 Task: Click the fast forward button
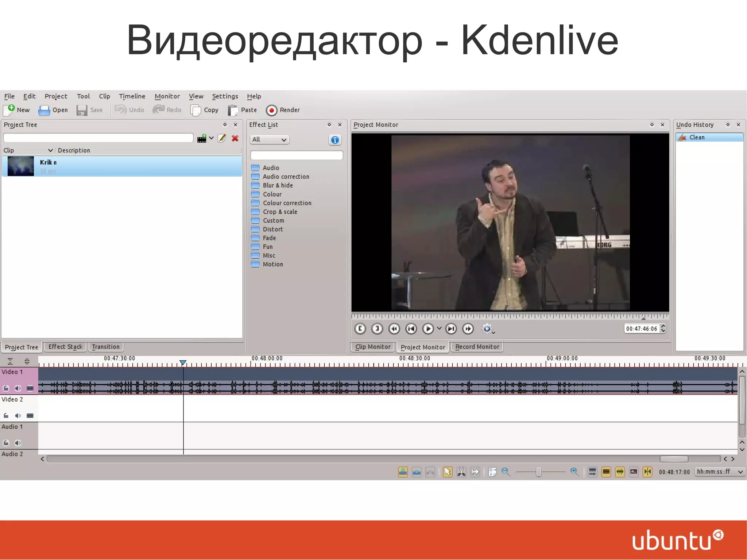coord(468,329)
